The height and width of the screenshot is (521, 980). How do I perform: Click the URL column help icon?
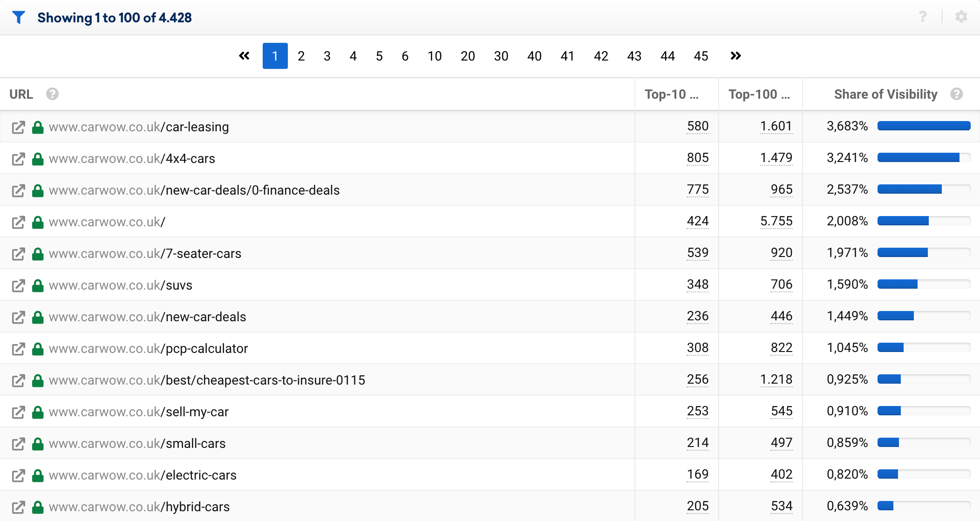(53, 94)
